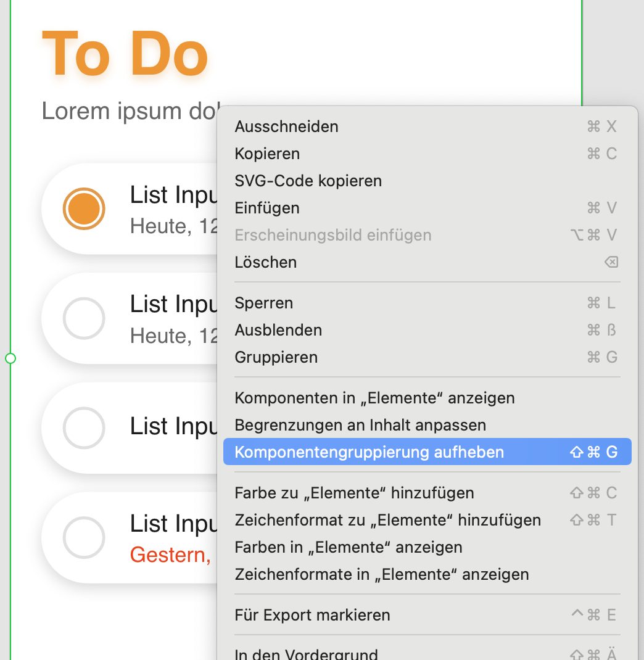
Task: Choose Komponentengruppierung aufheben
Action: tap(427, 452)
